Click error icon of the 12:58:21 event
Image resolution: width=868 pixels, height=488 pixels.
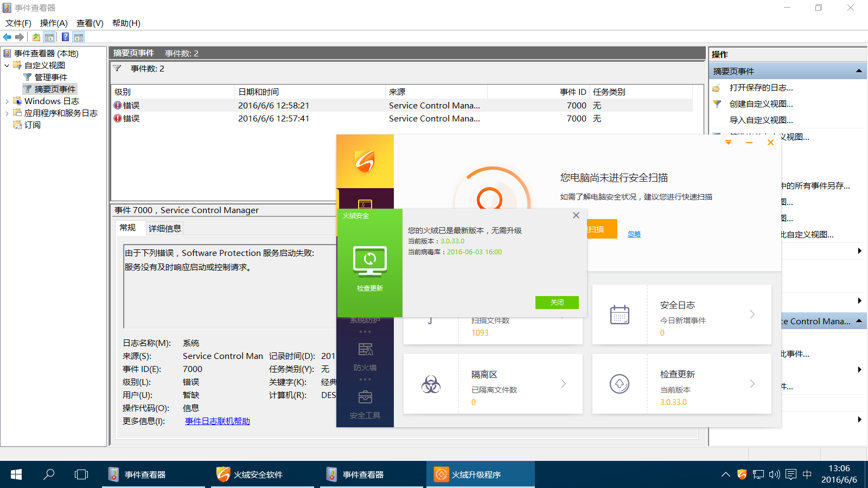tap(118, 105)
